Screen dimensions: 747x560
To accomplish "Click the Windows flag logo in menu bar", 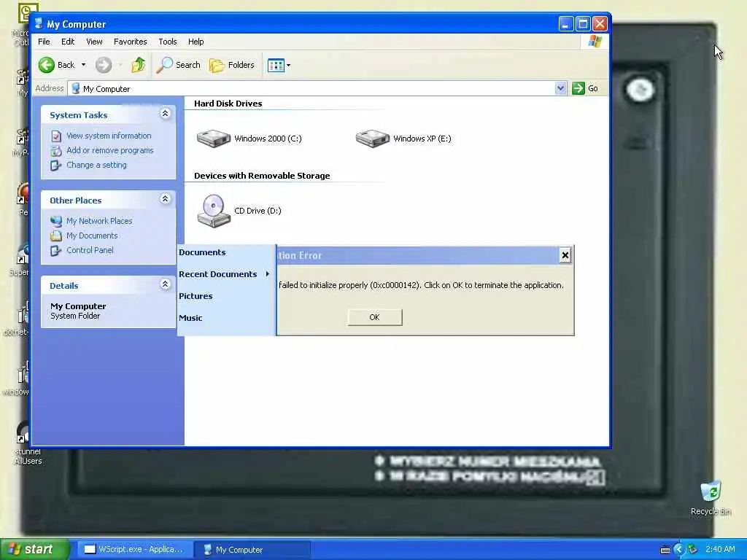I will click(595, 42).
